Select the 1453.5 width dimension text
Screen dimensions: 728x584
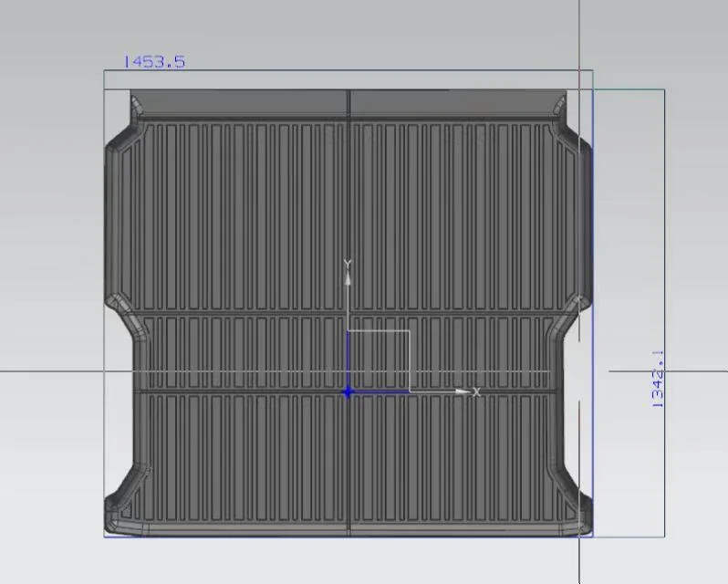coord(154,62)
